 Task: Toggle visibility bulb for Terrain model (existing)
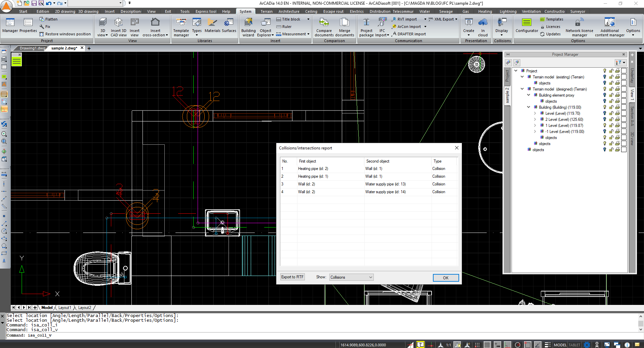pyautogui.click(x=604, y=77)
